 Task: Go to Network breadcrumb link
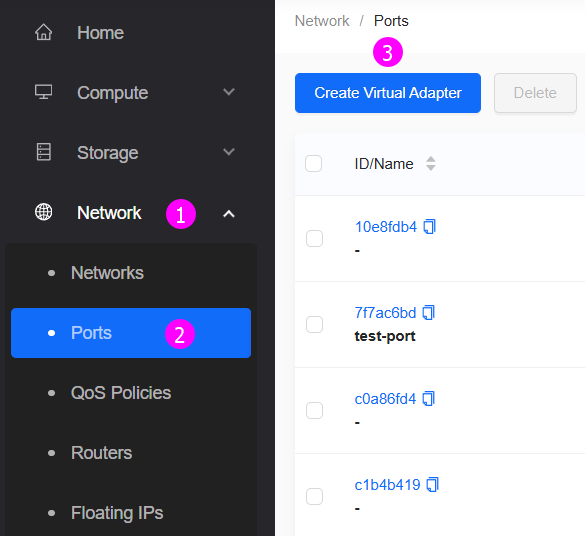pos(322,21)
